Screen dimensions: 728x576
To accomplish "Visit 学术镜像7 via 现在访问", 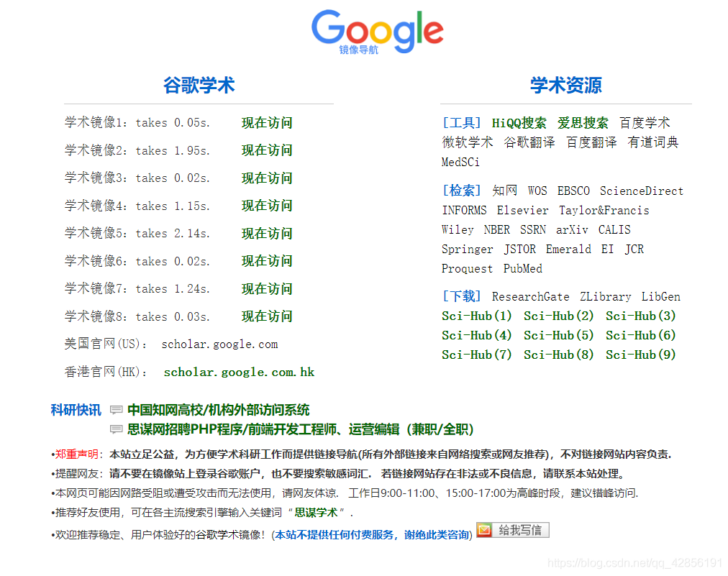I will [x=267, y=288].
